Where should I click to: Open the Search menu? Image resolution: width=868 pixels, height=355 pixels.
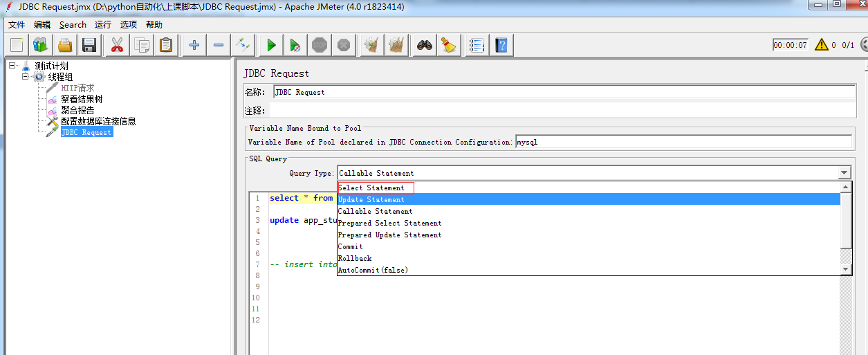click(73, 24)
